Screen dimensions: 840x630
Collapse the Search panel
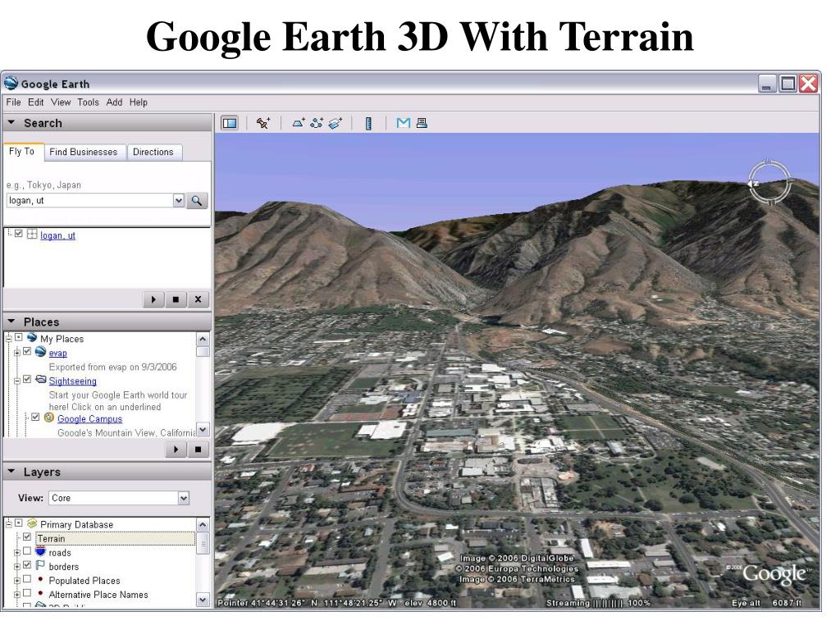[11, 123]
